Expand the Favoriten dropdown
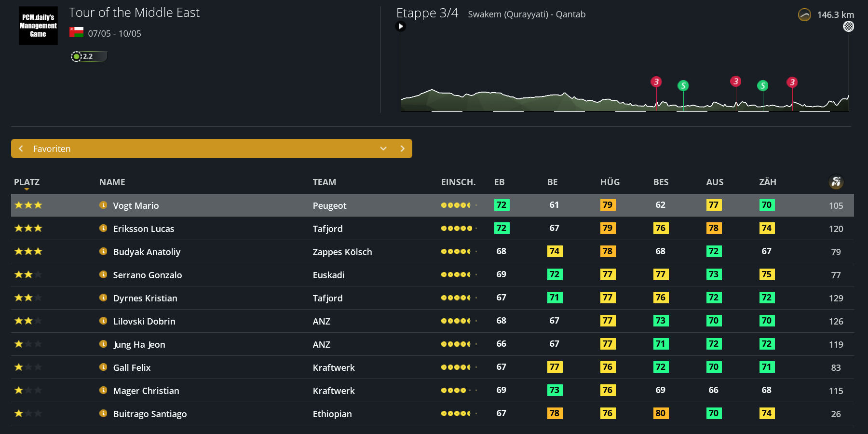Viewport: 868px width, 434px height. coord(383,149)
